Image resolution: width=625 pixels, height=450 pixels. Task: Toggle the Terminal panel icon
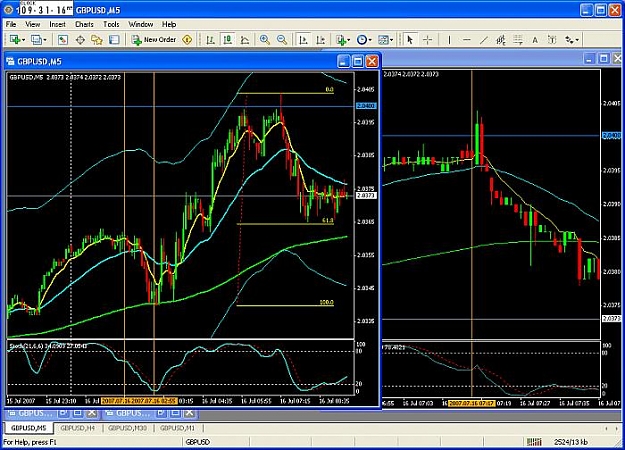click(114, 40)
